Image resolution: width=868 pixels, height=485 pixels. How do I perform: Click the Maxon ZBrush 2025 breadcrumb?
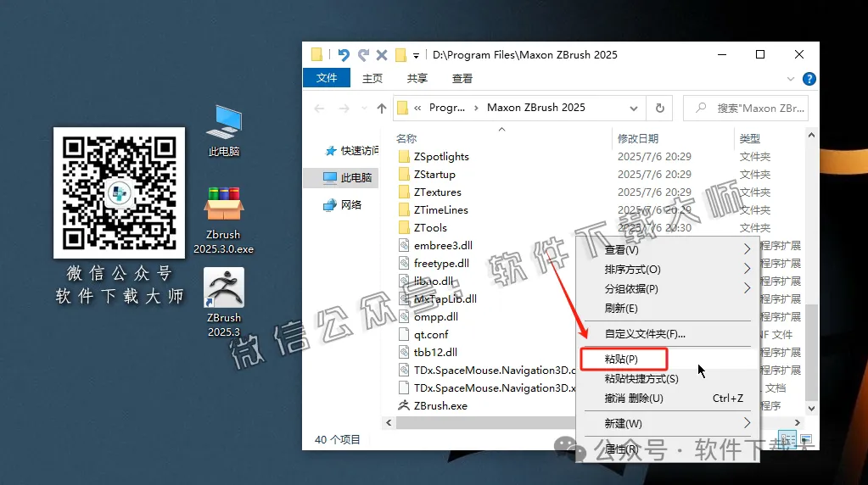(536, 108)
